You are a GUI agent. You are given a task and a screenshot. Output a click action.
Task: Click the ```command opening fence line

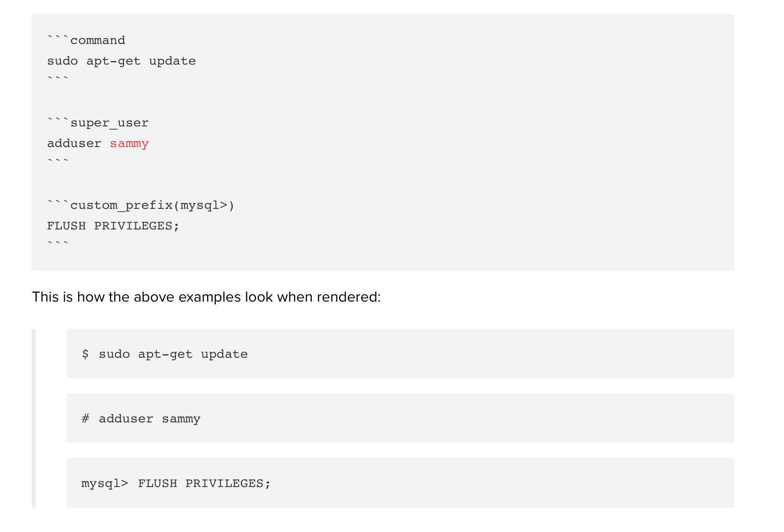87,40
